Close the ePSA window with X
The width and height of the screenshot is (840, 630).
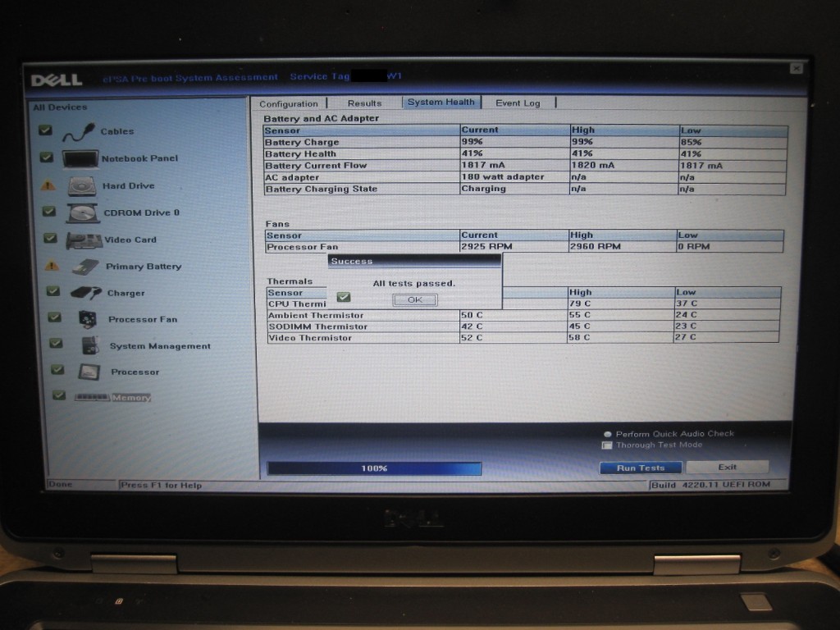pyautogui.click(x=797, y=69)
